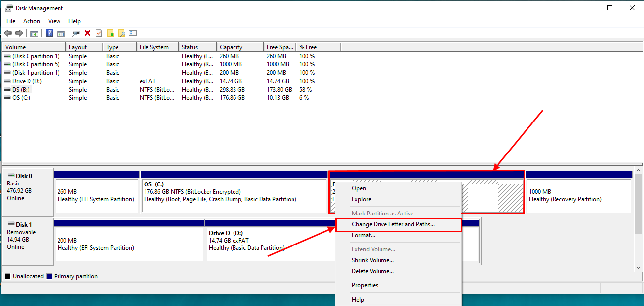Click the 298.83 GB capacity cell
The width and height of the screenshot is (644, 306).
232,90
